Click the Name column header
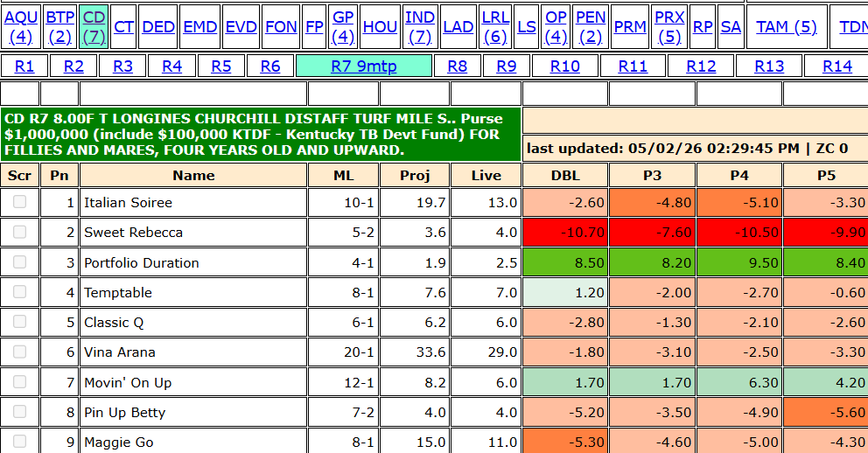 (193, 175)
